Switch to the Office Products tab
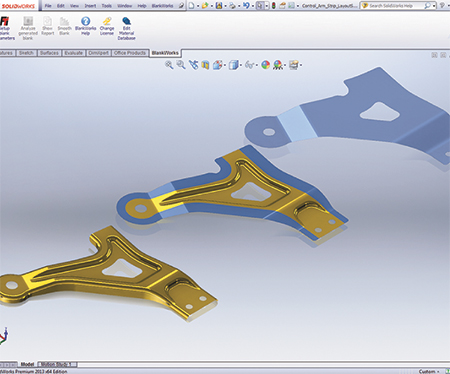The width and height of the screenshot is (450, 374). click(130, 53)
